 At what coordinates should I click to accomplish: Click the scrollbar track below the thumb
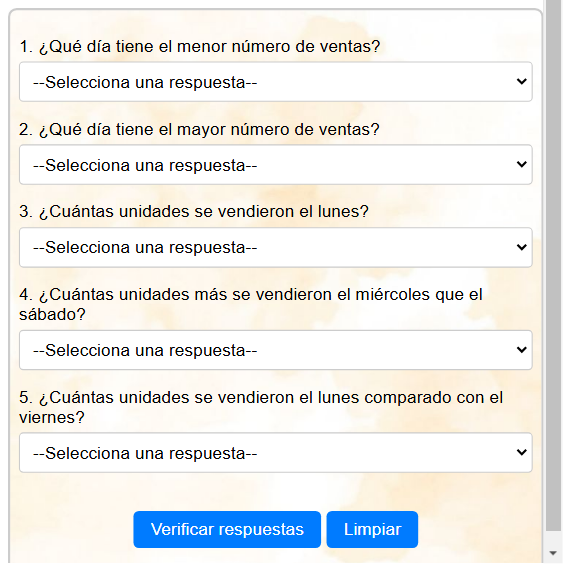point(554,538)
